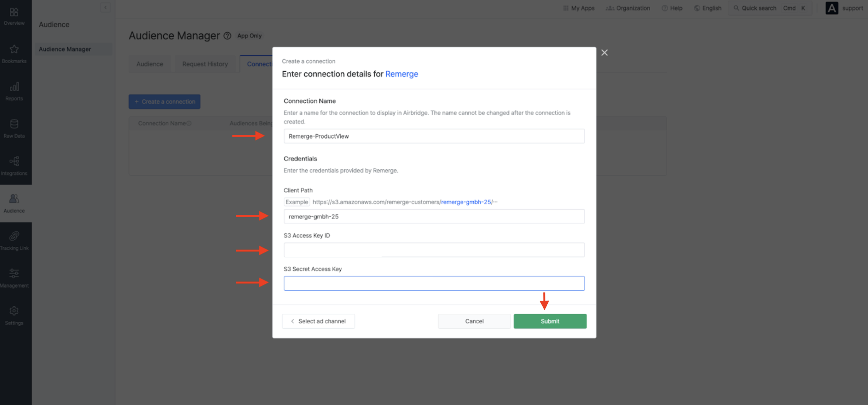868x405 pixels.
Task: Click the S3 Access Key ID field
Action: pos(434,250)
